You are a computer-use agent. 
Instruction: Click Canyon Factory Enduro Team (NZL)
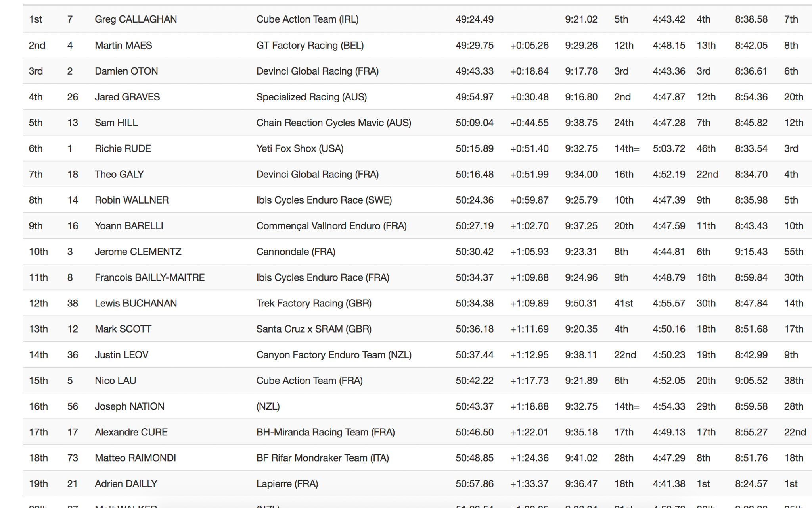click(333, 355)
